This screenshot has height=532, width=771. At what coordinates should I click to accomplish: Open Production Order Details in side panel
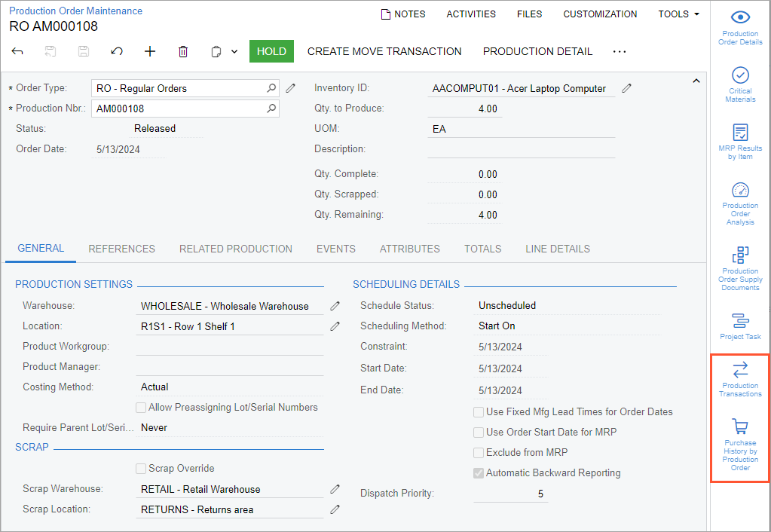click(740, 28)
